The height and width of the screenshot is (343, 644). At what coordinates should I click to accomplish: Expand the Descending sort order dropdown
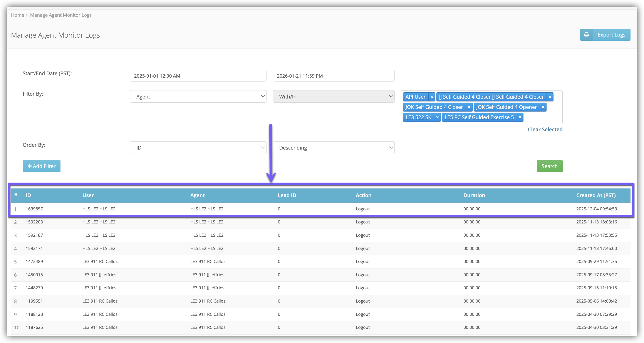pos(333,148)
